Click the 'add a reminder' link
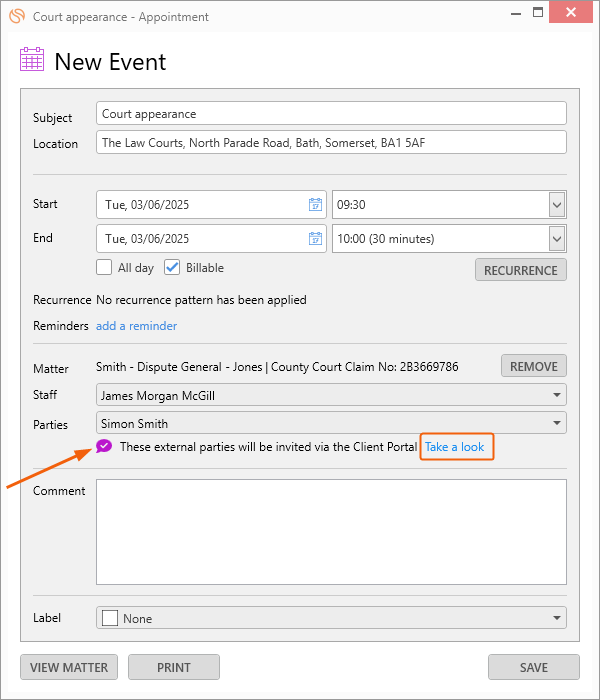Viewport: 600px width, 700px height. pos(136,326)
